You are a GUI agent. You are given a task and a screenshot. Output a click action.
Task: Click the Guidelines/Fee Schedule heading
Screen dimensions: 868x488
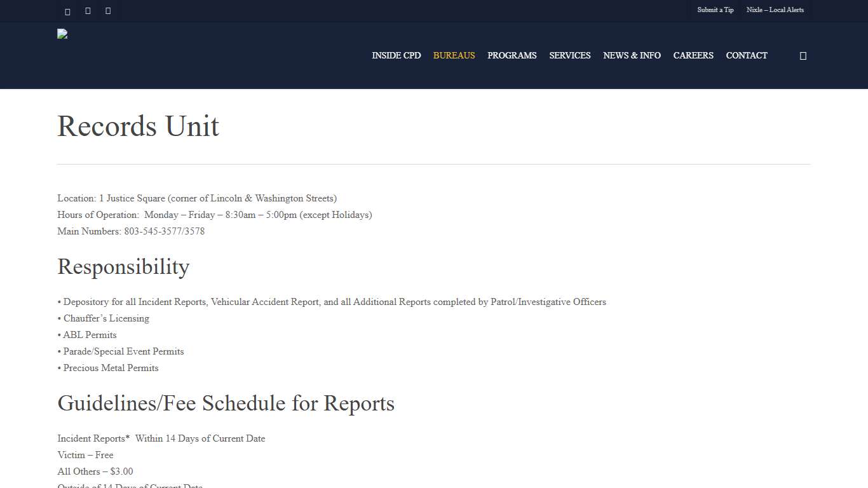pyautogui.click(x=226, y=403)
